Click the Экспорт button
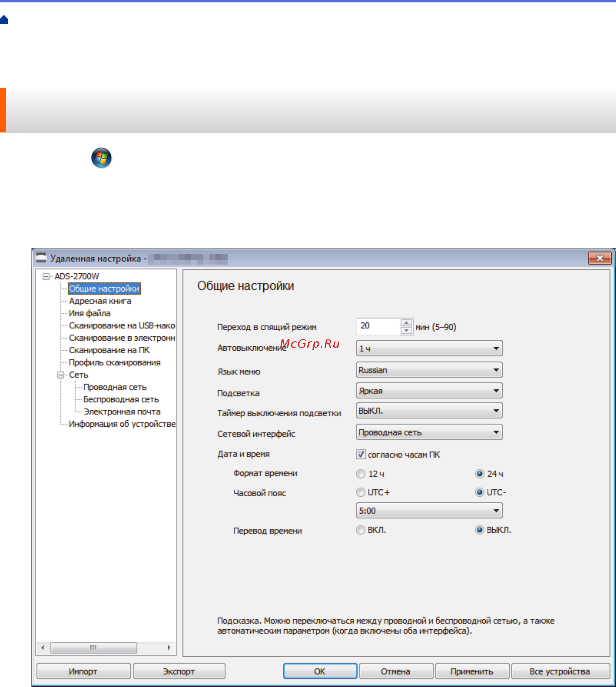 tap(179, 671)
